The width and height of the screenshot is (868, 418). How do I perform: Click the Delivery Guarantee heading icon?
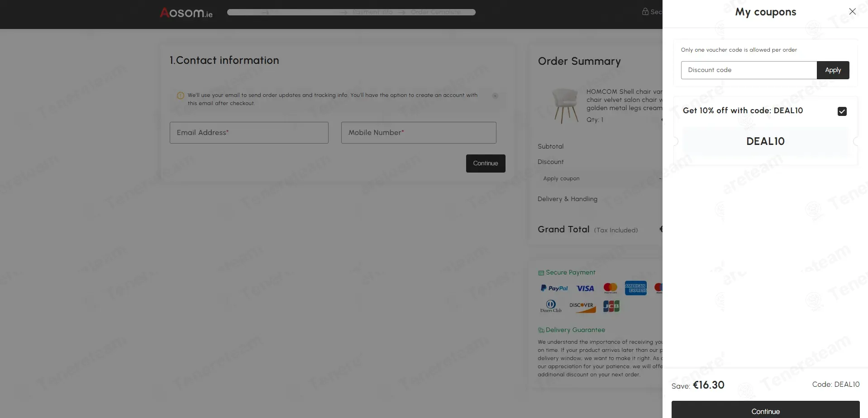click(541, 330)
